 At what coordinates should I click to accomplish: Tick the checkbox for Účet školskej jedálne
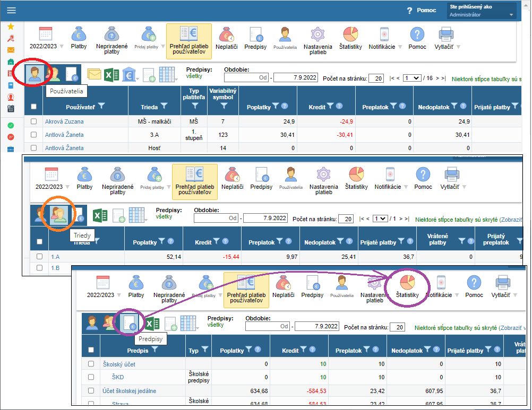[x=91, y=390]
